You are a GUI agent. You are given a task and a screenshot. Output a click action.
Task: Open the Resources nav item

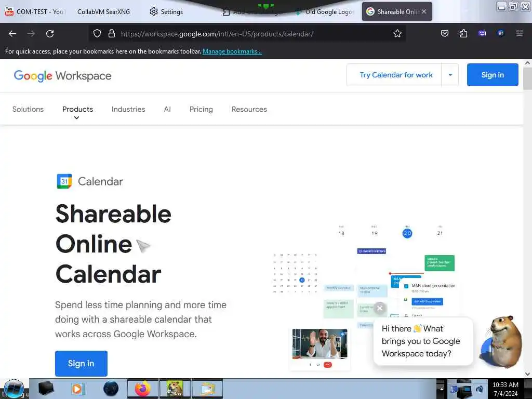(x=249, y=109)
